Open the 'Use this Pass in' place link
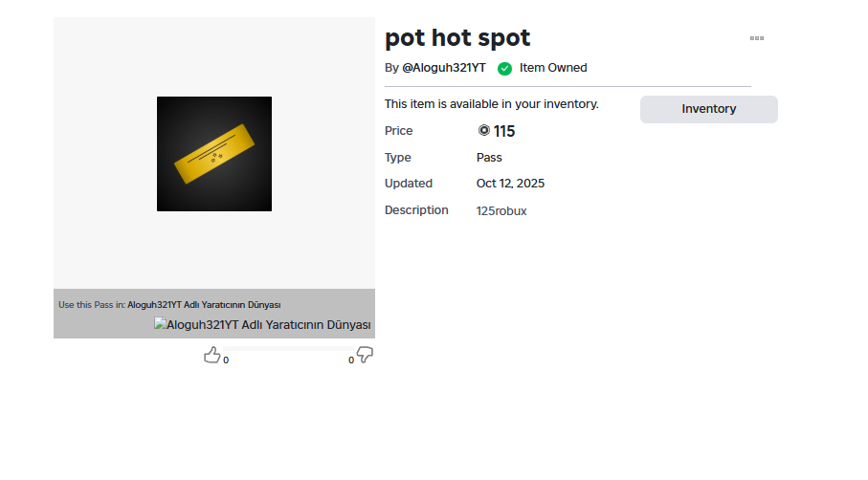868x480 pixels. (x=204, y=305)
